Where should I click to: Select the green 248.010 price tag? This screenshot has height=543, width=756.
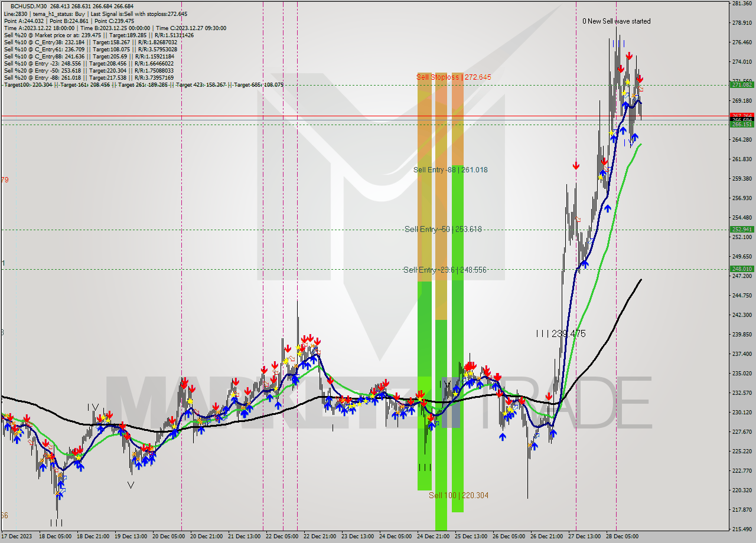point(742,269)
